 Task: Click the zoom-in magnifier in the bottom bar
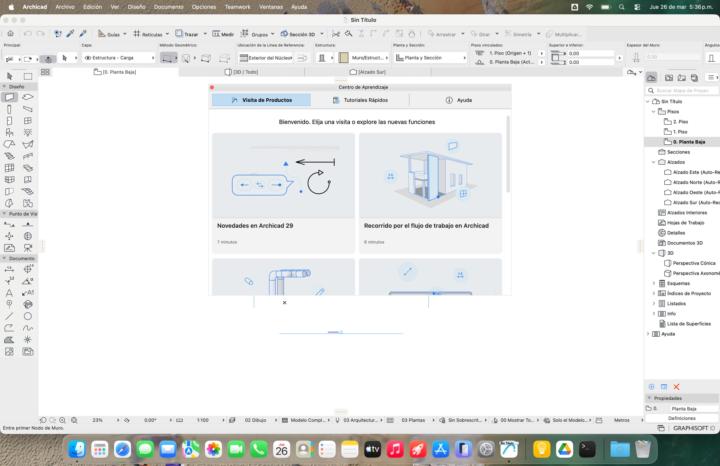62,420
